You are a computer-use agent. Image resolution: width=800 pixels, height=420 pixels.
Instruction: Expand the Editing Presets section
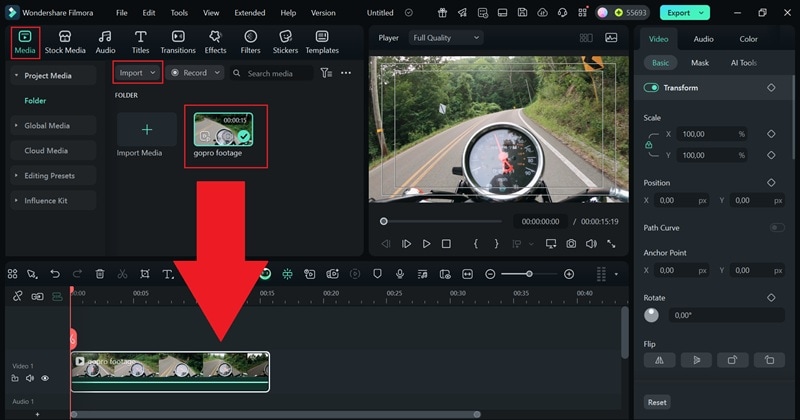click(x=16, y=176)
